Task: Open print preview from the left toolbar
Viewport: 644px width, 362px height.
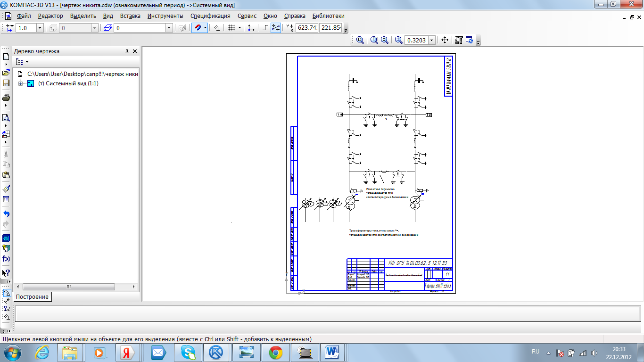Action: click(6, 118)
